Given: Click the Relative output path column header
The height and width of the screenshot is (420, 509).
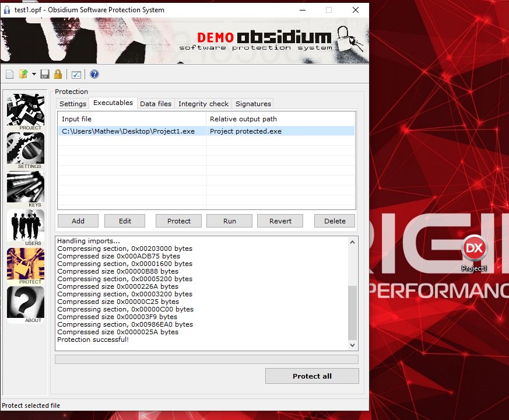Looking at the screenshot, I should [x=280, y=119].
